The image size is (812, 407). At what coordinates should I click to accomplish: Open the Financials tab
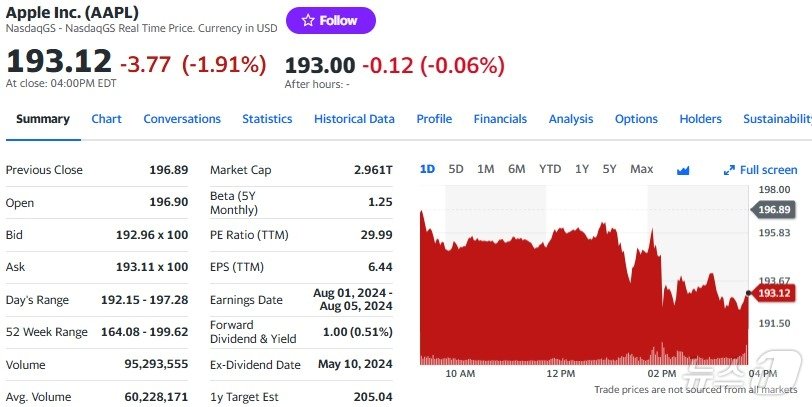[x=500, y=119]
